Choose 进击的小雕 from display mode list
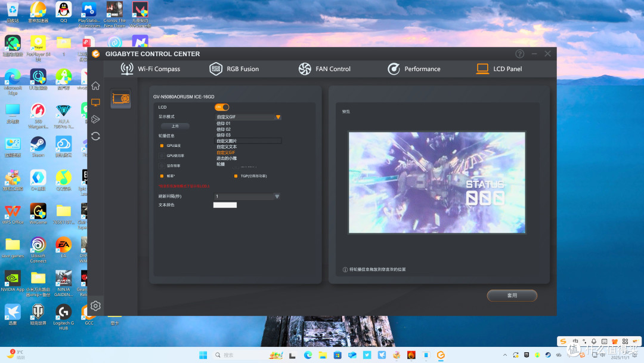 pos(227,158)
